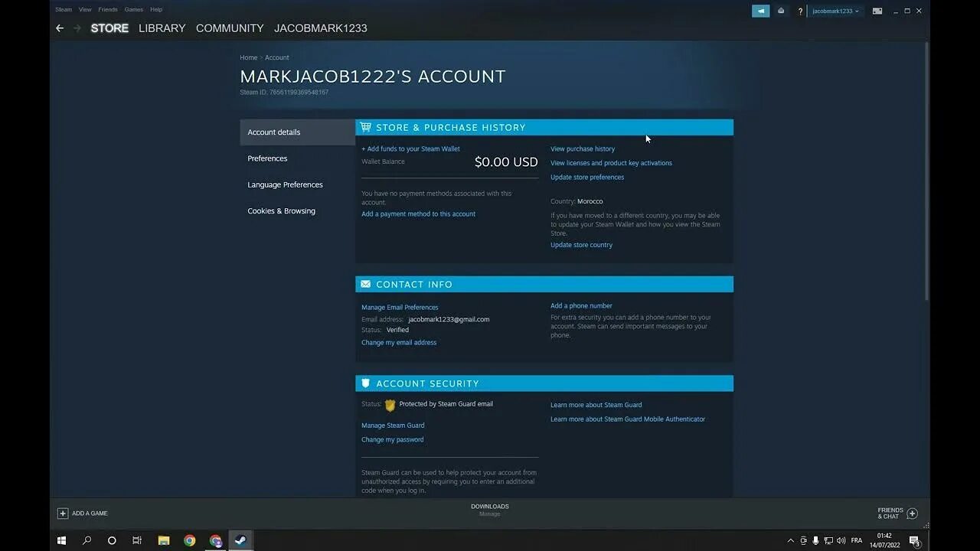Open Add funds to your Steam Wallet
Viewport: 980px width, 551px height.
pyautogui.click(x=410, y=148)
